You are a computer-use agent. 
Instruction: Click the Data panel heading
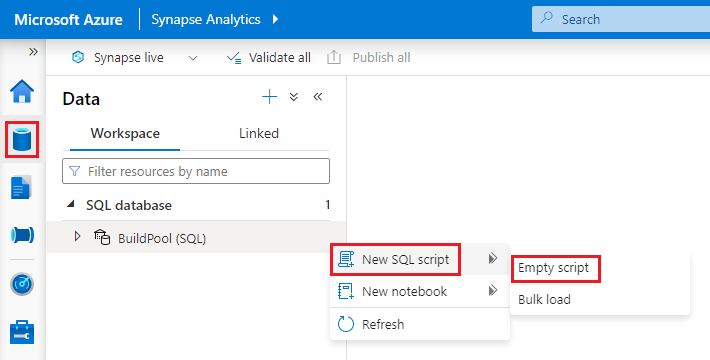(81, 99)
